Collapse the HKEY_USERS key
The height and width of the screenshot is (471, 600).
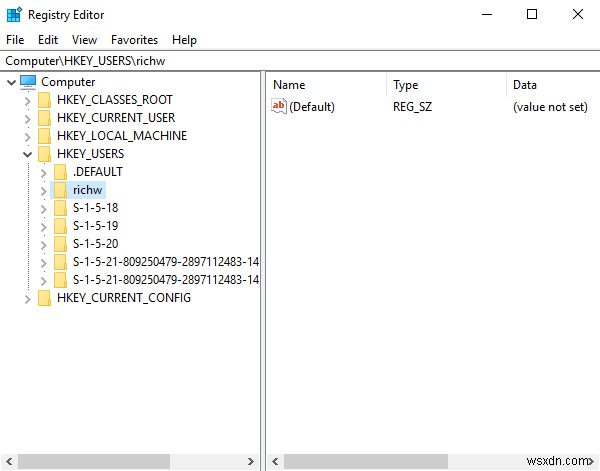point(28,155)
